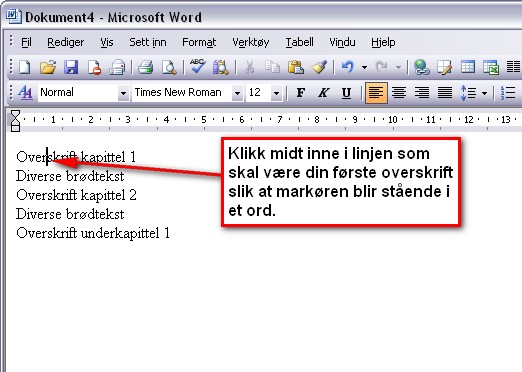The width and height of the screenshot is (522, 372).
Task: Click the Insert Table grid icon
Action: tap(468, 67)
